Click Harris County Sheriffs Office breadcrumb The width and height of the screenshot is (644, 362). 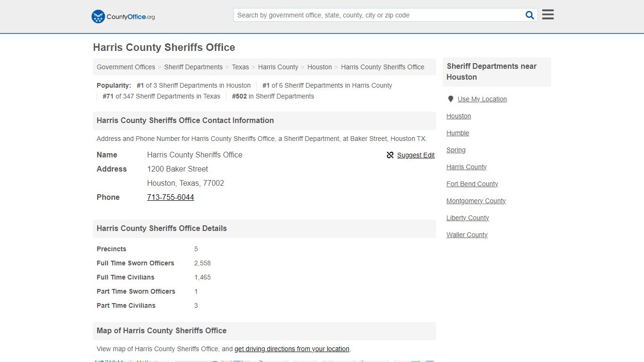point(382,67)
